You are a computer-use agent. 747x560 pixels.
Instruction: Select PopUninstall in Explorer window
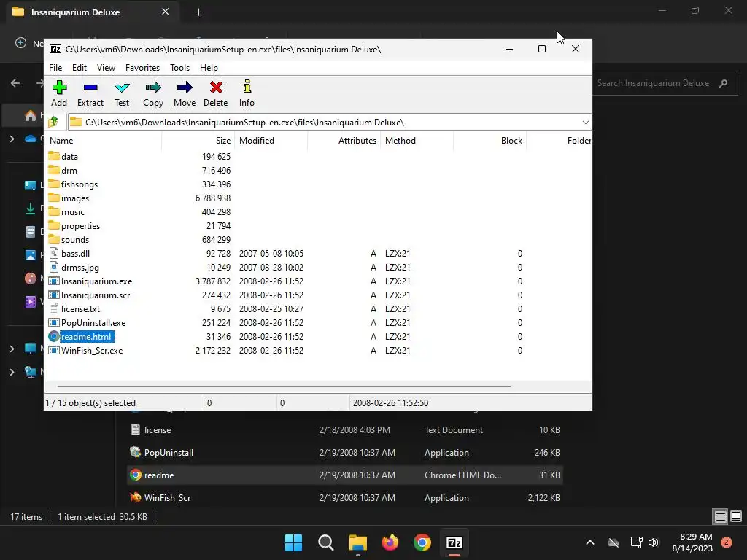[345, 452]
